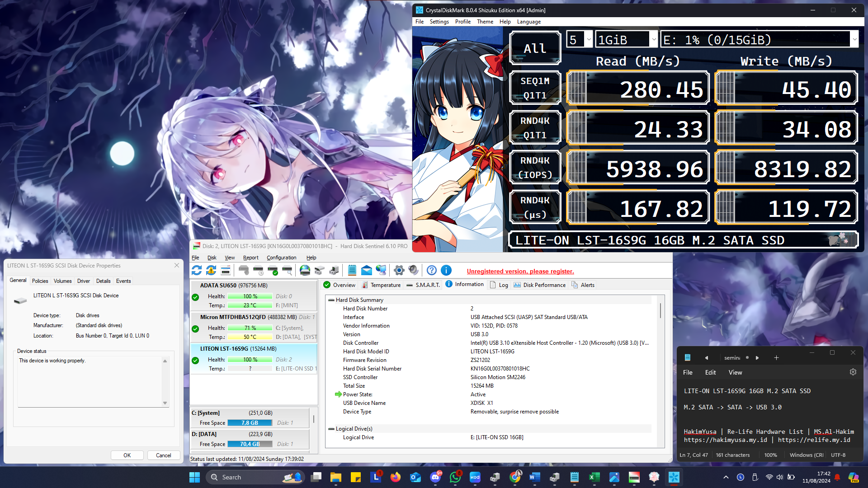Image resolution: width=868 pixels, height=488 pixels.
Task: Click the globe-over-disk icon in Sentinel toolbar
Action: 305,270
